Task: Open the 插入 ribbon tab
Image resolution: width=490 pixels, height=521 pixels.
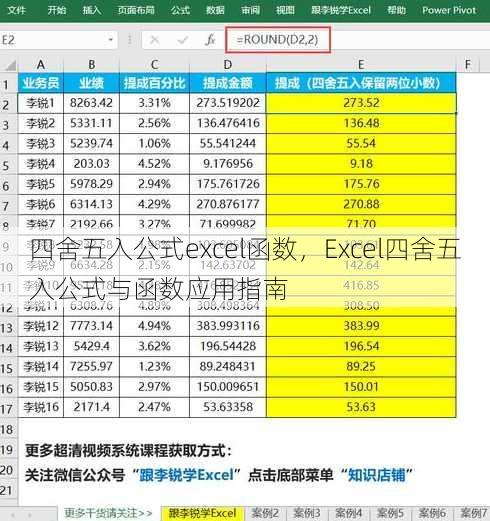Action: (92, 10)
